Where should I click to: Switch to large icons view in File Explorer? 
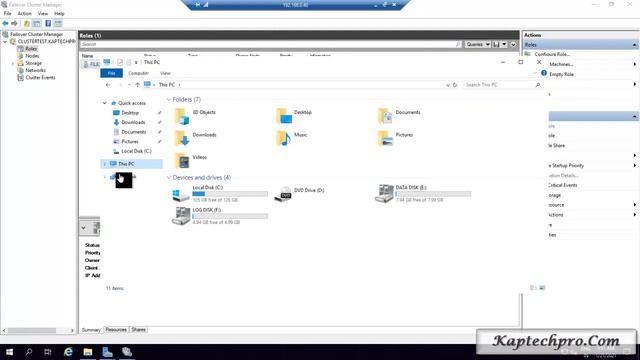(542, 288)
